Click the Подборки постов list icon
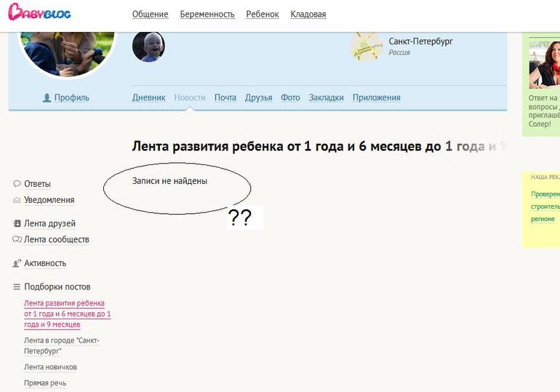 [x=17, y=287]
